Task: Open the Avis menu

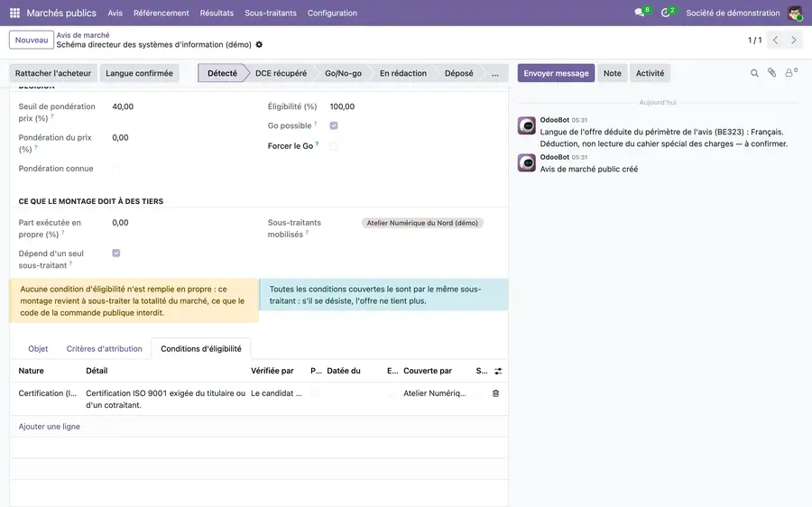Action: point(115,13)
